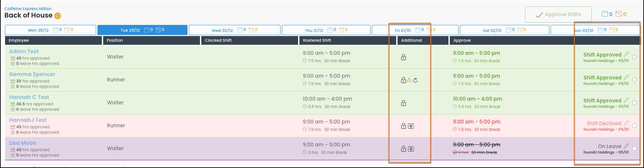Click the Employee column header

click(19, 40)
